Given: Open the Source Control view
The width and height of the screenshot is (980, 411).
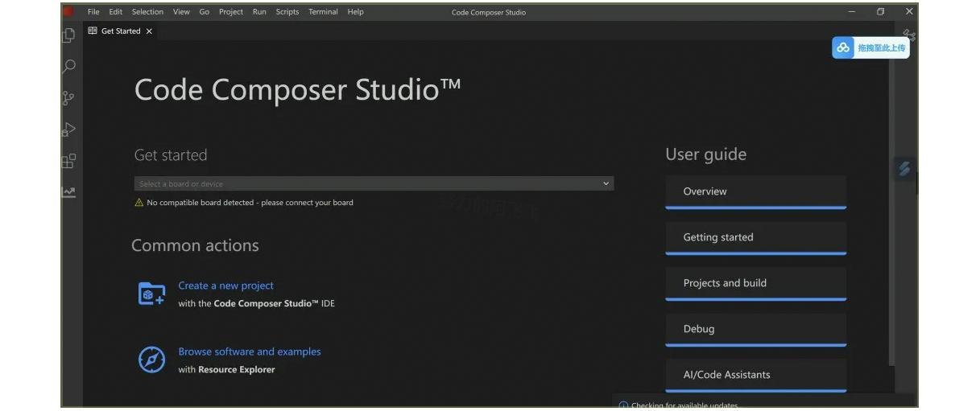Looking at the screenshot, I should point(69,98).
